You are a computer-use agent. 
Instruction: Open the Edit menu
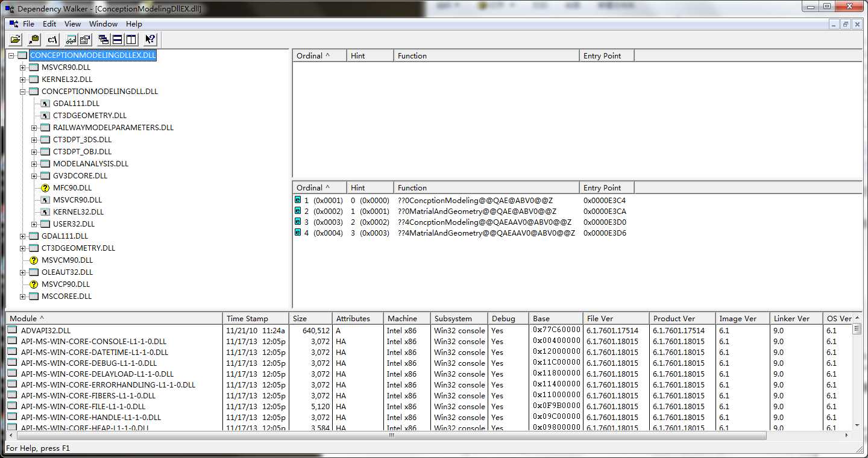[49, 24]
